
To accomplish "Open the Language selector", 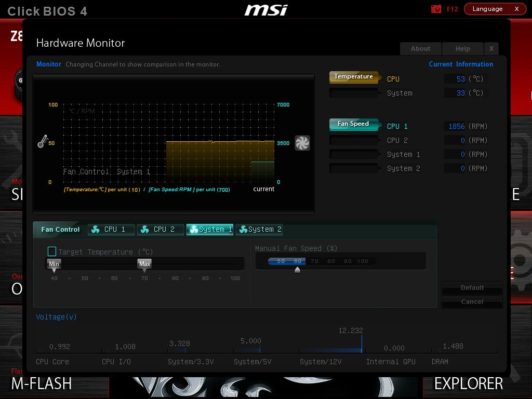I will [487, 9].
